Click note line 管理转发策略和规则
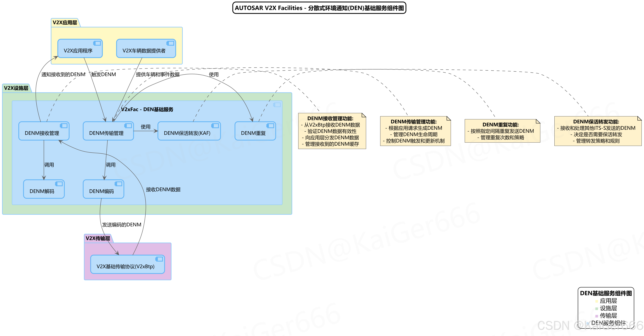This screenshot has height=336, width=644. point(596,141)
